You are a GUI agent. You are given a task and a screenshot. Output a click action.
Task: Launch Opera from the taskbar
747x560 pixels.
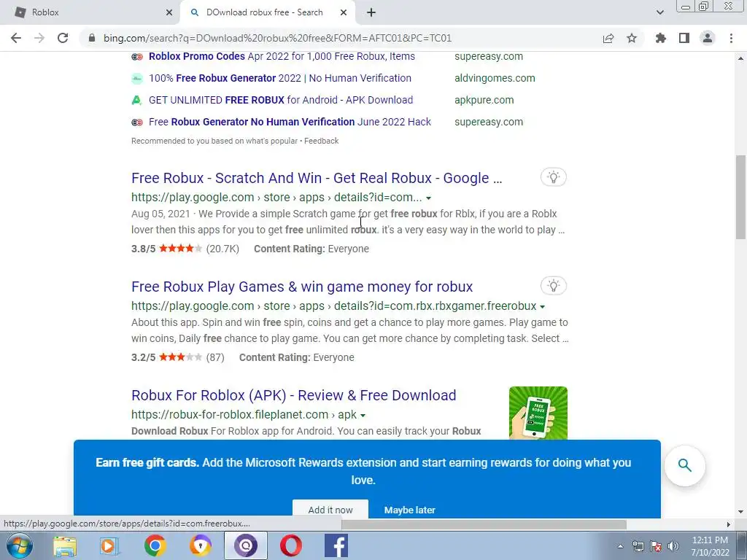pos(291,546)
